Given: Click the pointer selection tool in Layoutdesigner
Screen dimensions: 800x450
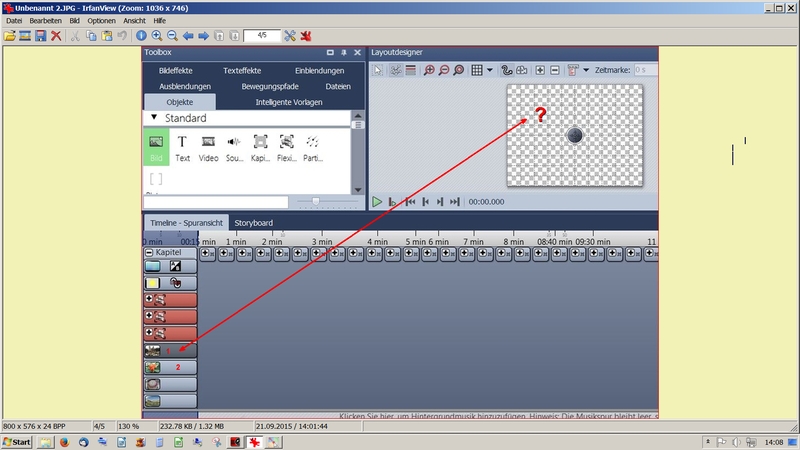Looking at the screenshot, I should [x=378, y=70].
